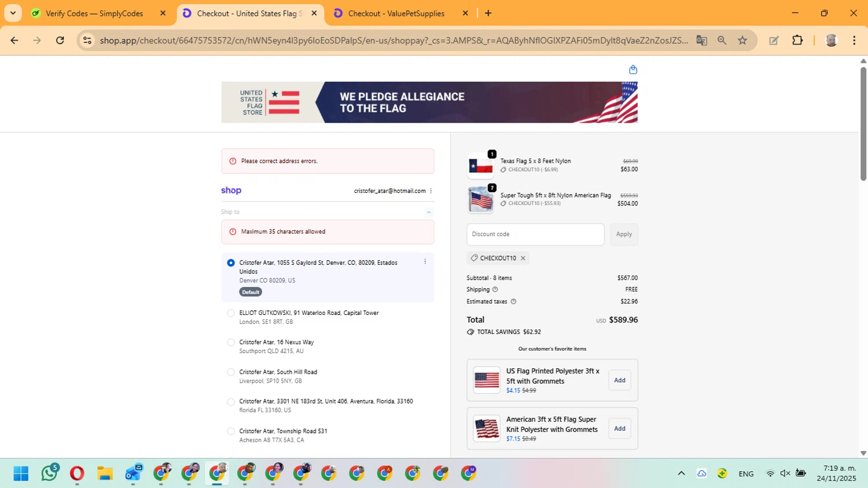Screen dimensions: 868x488
Task: Open Windows Start menu
Action: pos(21,474)
